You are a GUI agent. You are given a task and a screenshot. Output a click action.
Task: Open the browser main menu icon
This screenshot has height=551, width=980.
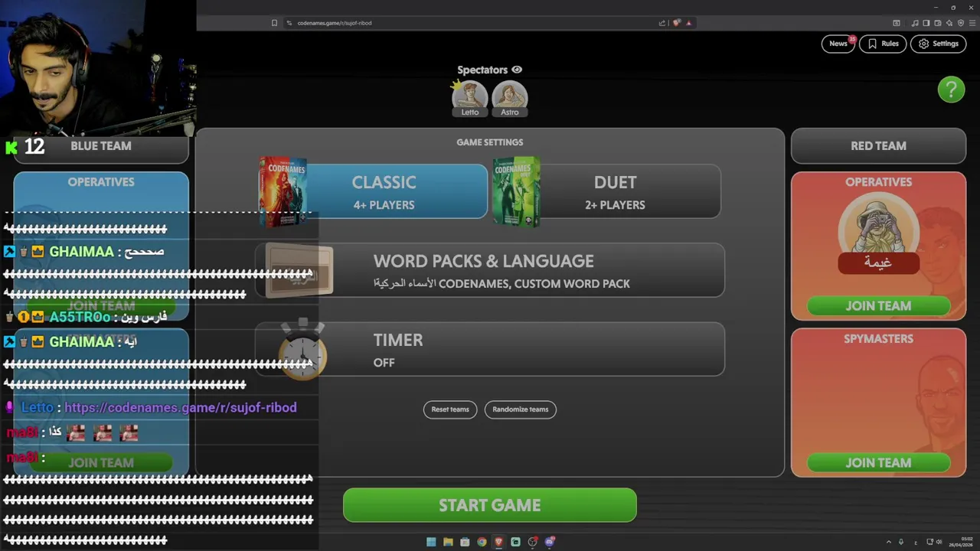coord(972,23)
